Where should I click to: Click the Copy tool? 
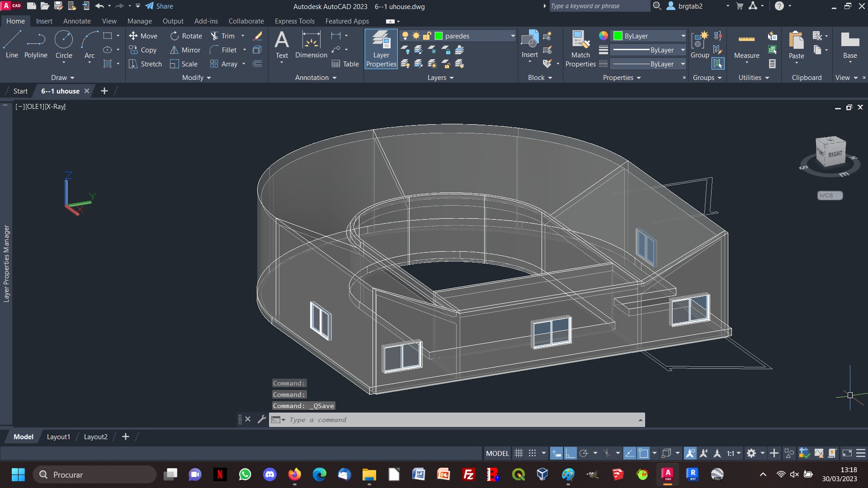tap(143, 50)
